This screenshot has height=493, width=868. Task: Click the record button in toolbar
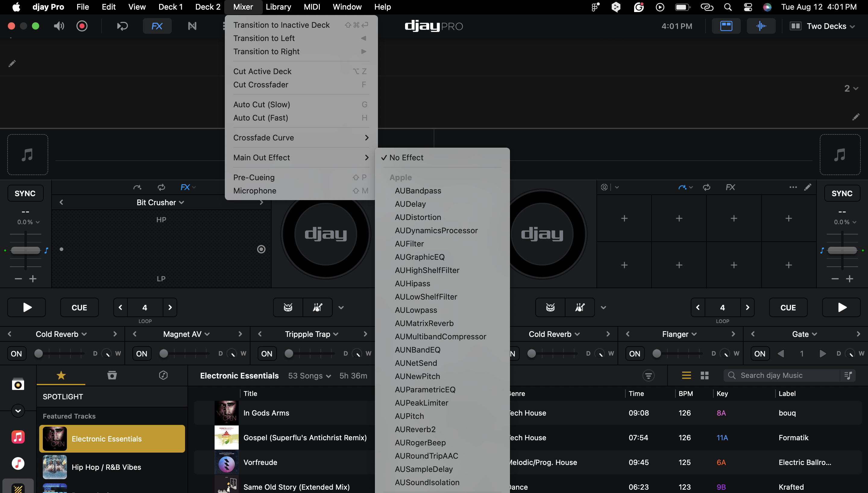[x=82, y=26]
